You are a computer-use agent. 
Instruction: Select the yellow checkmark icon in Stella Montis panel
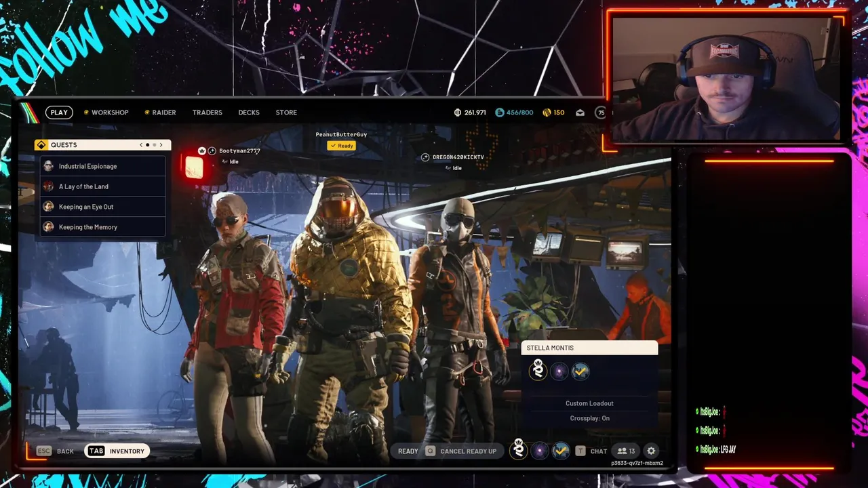[x=580, y=371]
